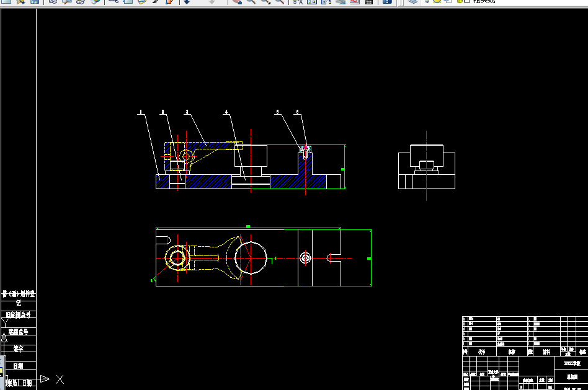This screenshot has height=390, width=588.
Task: Select callout number 2 leader label
Action: coord(163,112)
